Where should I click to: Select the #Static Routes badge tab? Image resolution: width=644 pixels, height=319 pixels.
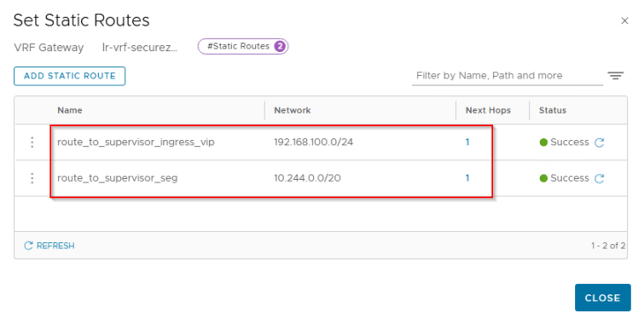pos(243,47)
